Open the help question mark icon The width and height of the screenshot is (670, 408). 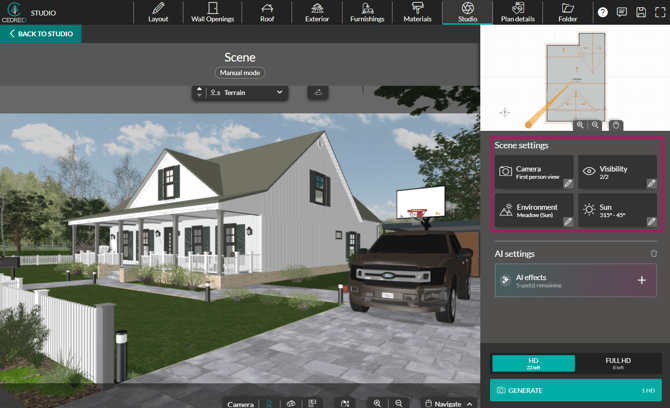tap(602, 12)
